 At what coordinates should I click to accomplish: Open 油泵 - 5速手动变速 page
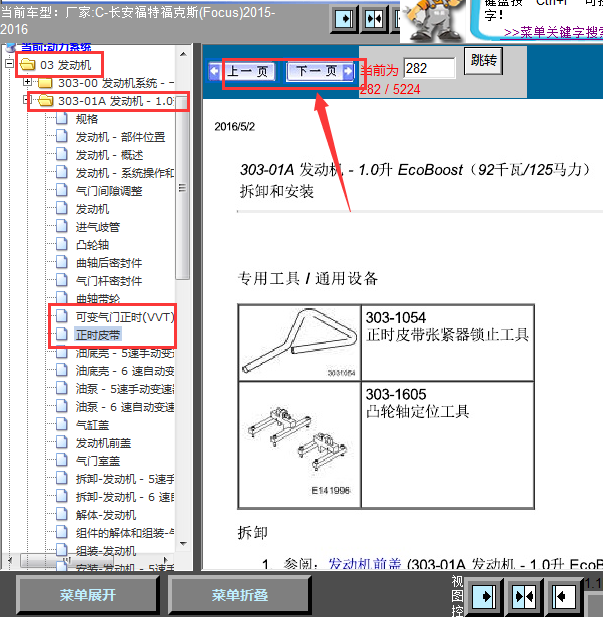125,389
